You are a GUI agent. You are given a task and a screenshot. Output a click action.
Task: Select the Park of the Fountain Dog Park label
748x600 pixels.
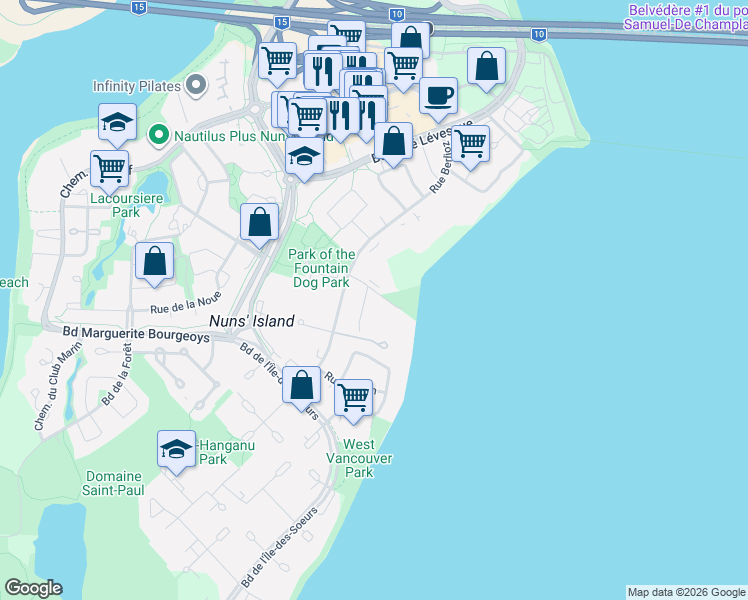coord(322,268)
